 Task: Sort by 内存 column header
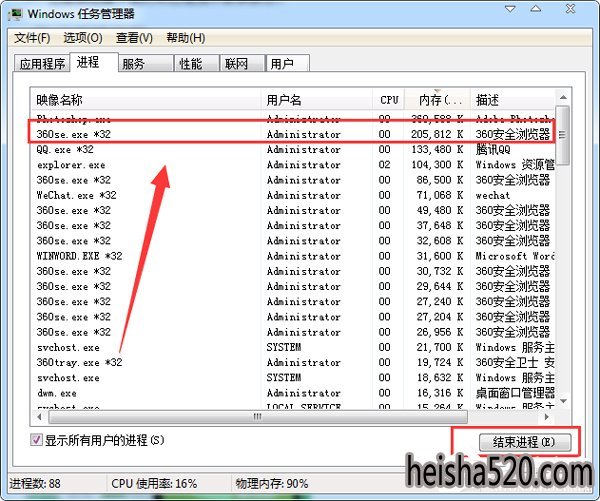coord(437,100)
